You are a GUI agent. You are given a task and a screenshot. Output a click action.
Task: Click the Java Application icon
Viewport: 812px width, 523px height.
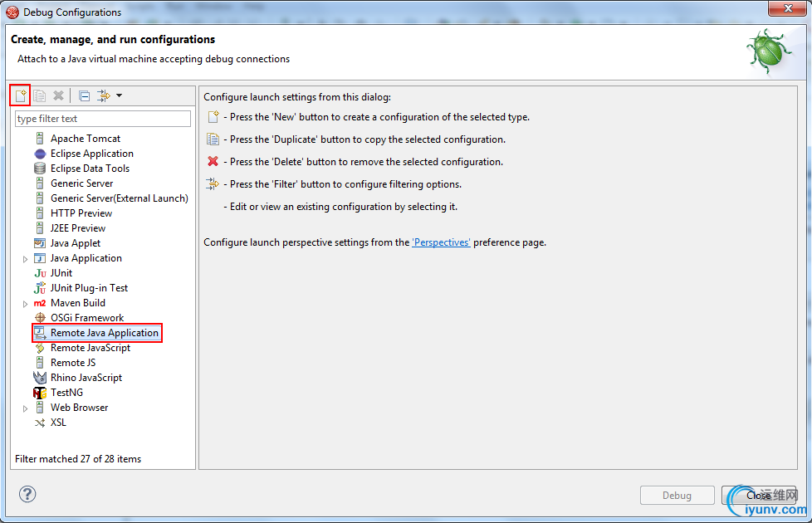[40, 258]
